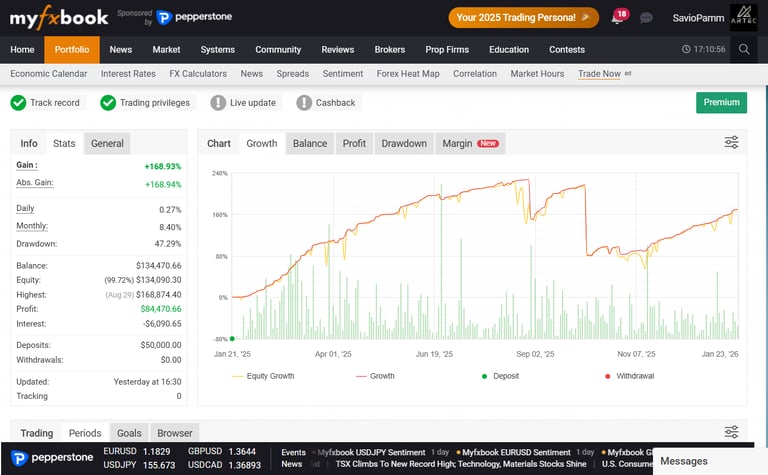Click the Gain label
Viewport: 768px width, 475px height.
(26, 165)
